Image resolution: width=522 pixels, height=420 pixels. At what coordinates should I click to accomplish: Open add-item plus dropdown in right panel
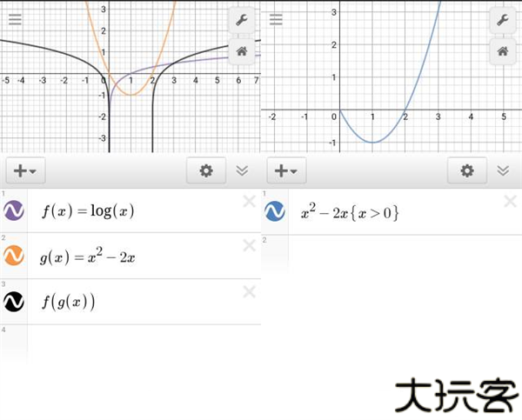(286, 170)
